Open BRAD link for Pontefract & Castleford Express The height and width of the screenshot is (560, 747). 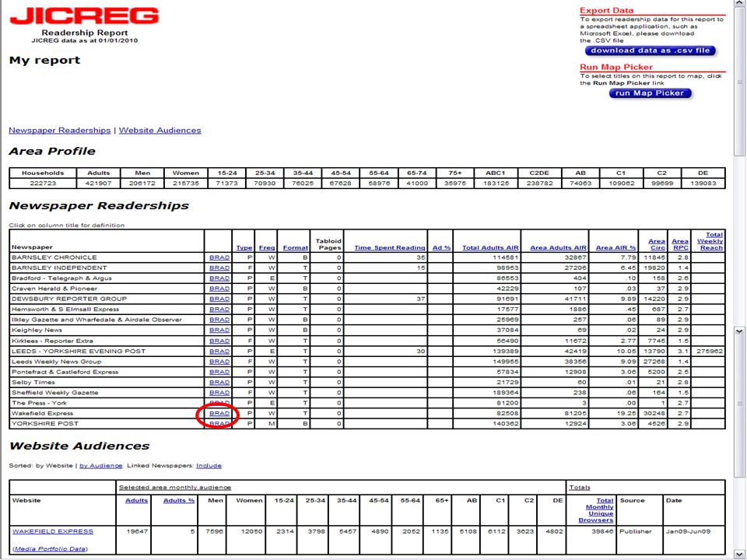coord(219,372)
